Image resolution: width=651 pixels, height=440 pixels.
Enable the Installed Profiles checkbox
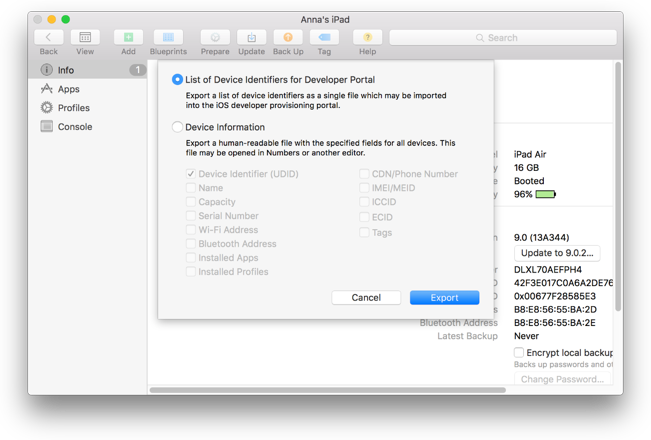191,271
